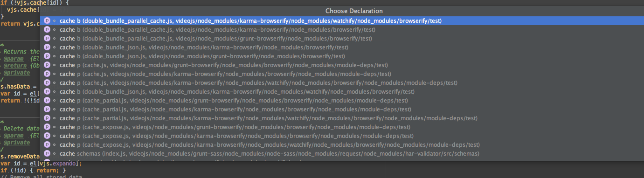Viewport: 644px width, 178px height.
Task: Select cache p cache.js in karma-browserify/node_modules/browserify/node_modules/module-deps/test
Action: 341,74
